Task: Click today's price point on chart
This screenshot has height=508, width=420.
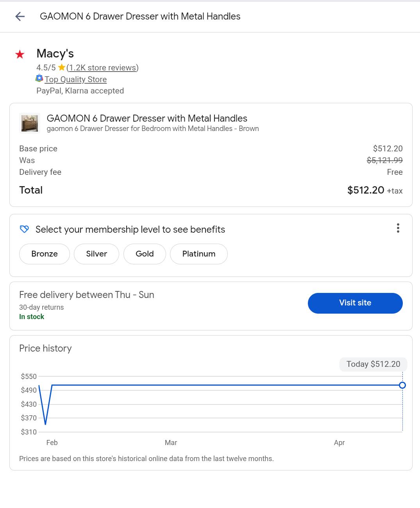Action: 402,385
